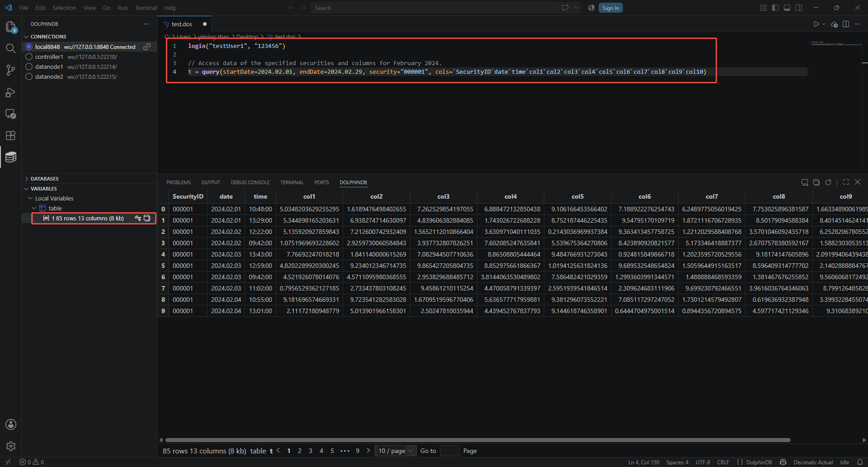Click the inspect schema icon on variable t
The image size is (868, 467).
138,218
